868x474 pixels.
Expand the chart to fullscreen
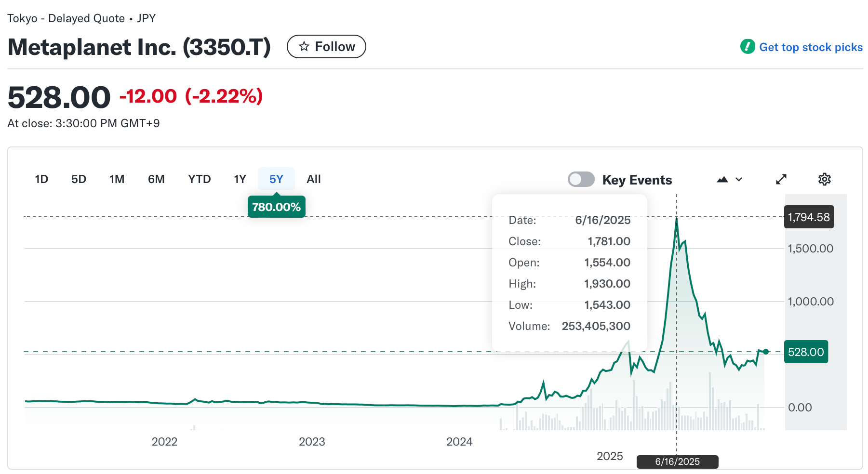pyautogui.click(x=781, y=179)
